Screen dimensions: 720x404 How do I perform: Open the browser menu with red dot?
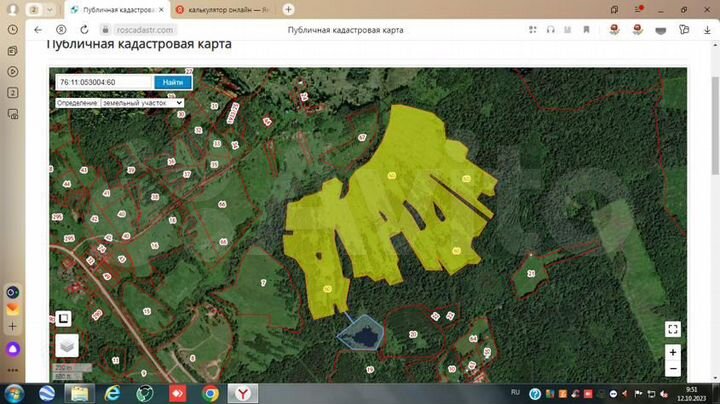click(x=638, y=9)
